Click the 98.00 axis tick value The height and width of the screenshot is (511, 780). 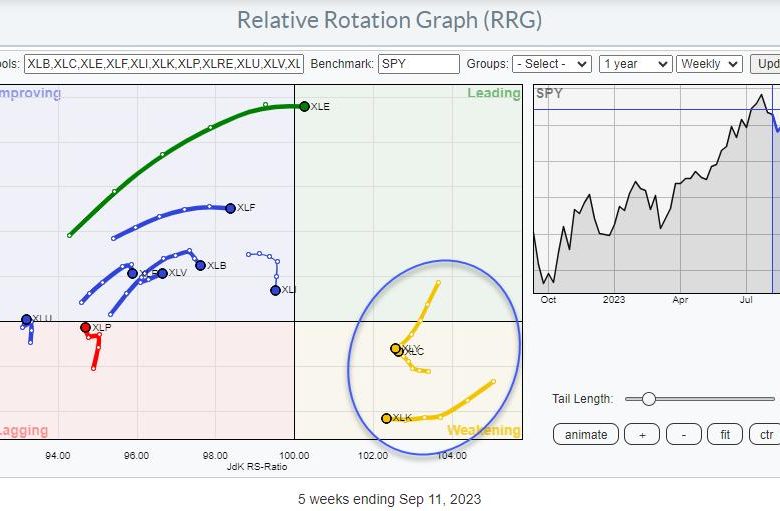click(215, 455)
